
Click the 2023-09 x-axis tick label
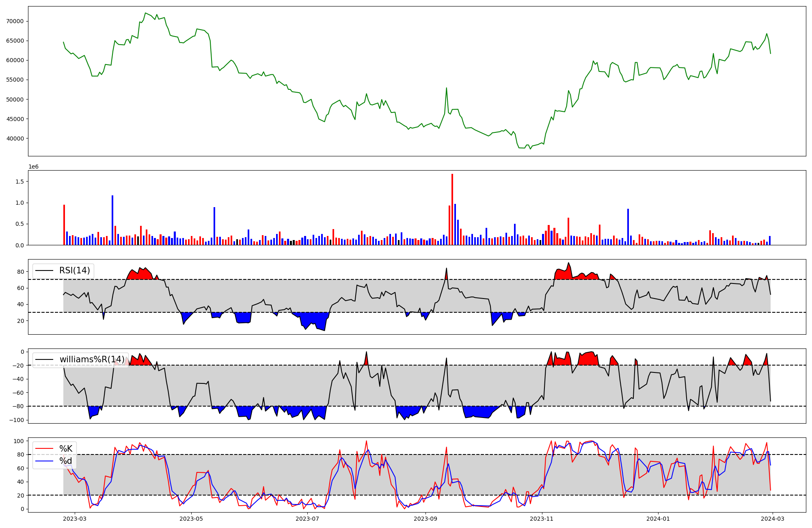[425, 519]
